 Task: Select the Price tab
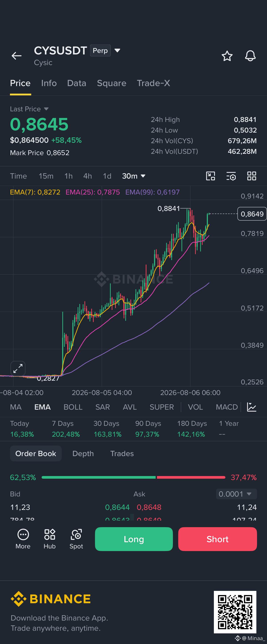click(20, 83)
